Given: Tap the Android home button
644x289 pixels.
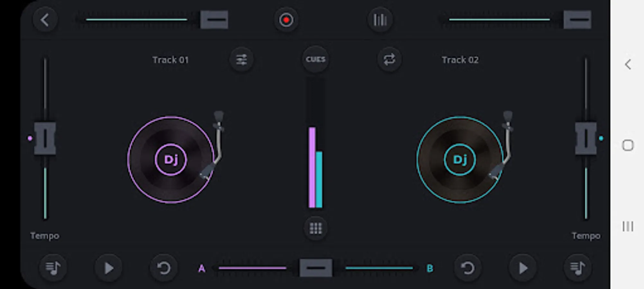Looking at the screenshot, I should (x=628, y=145).
